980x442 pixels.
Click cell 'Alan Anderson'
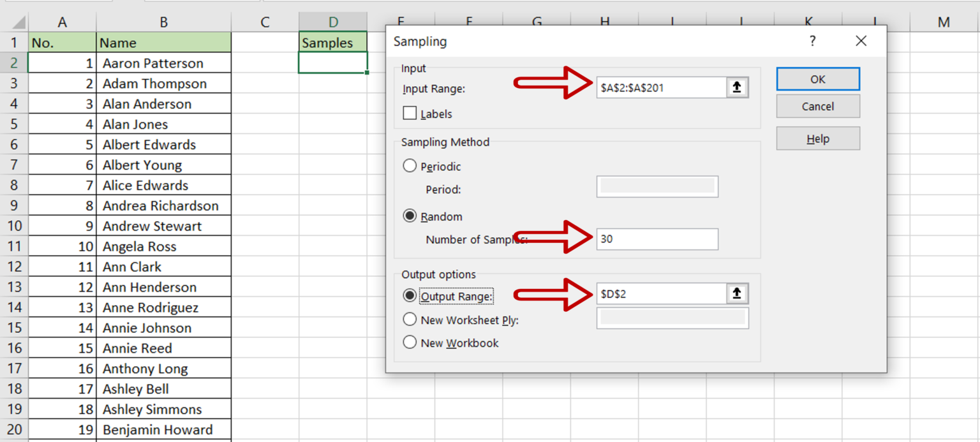tap(164, 104)
